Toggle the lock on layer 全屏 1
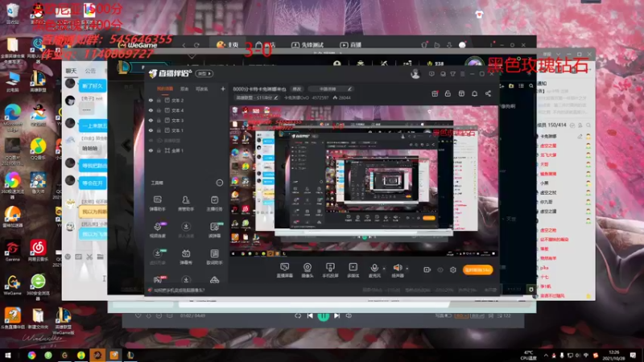Image resolution: width=644 pixels, height=362 pixels. pyautogui.click(x=159, y=150)
